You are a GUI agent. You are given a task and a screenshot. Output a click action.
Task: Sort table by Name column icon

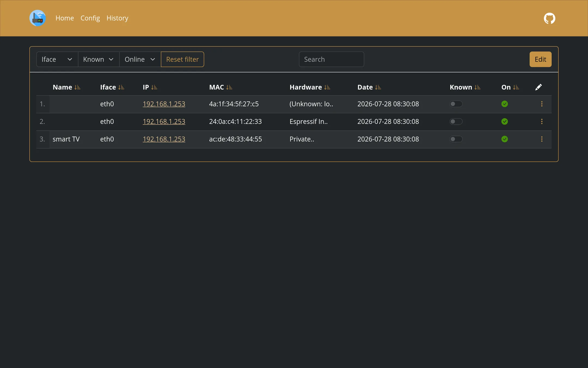click(77, 87)
